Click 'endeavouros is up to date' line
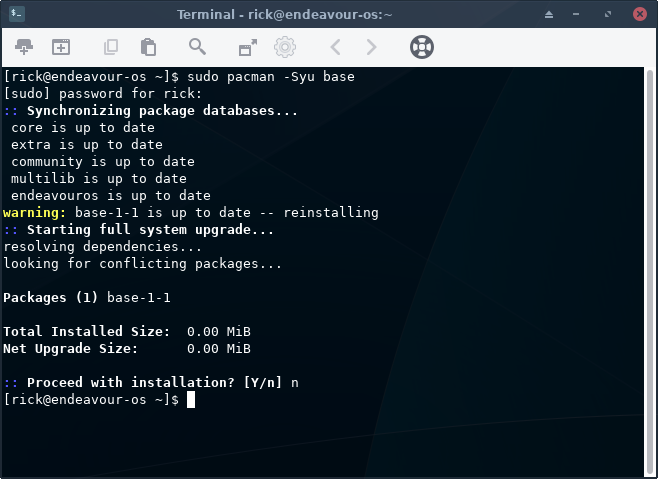Viewport: 658px width, 479px height. click(x=111, y=196)
